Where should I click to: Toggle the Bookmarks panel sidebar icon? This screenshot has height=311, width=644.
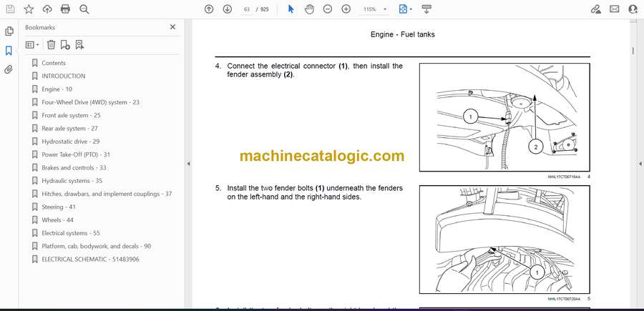9,51
